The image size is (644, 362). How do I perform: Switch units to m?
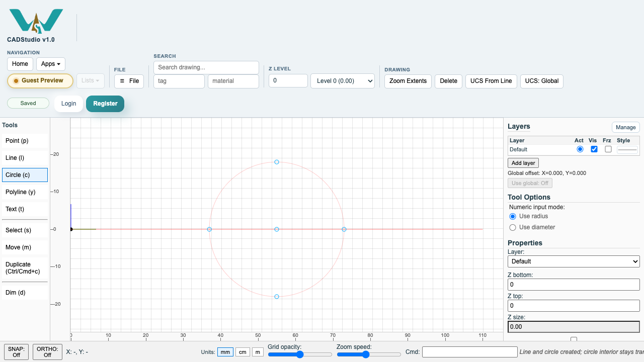pos(258,352)
